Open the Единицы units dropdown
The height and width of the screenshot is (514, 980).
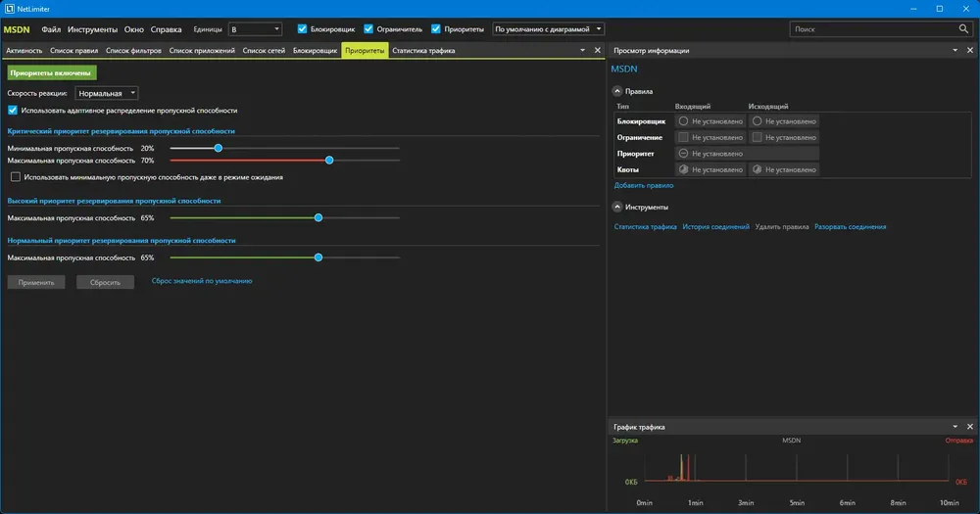[255, 28]
